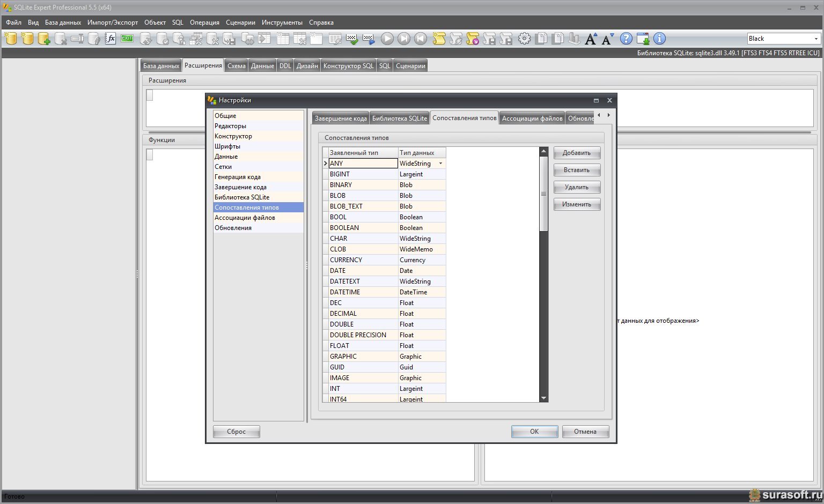Screen dimensions: 824x504
Task: Click the Добавить button
Action: [577, 153]
